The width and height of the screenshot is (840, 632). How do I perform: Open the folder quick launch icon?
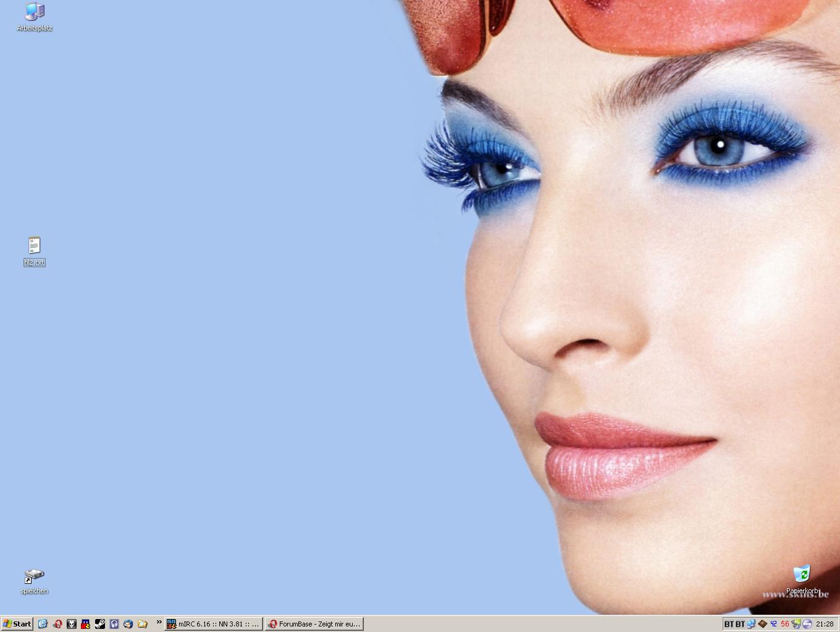click(x=143, y=624)
